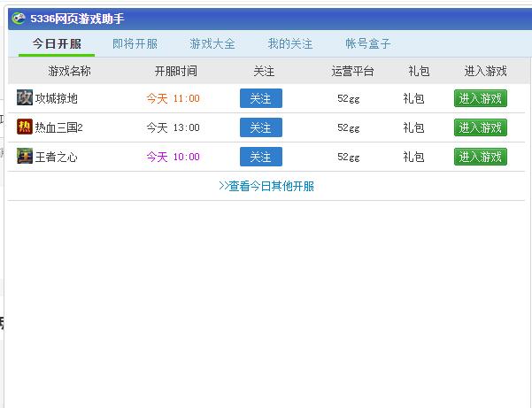Switch to the 今日开服 tab

57,43
